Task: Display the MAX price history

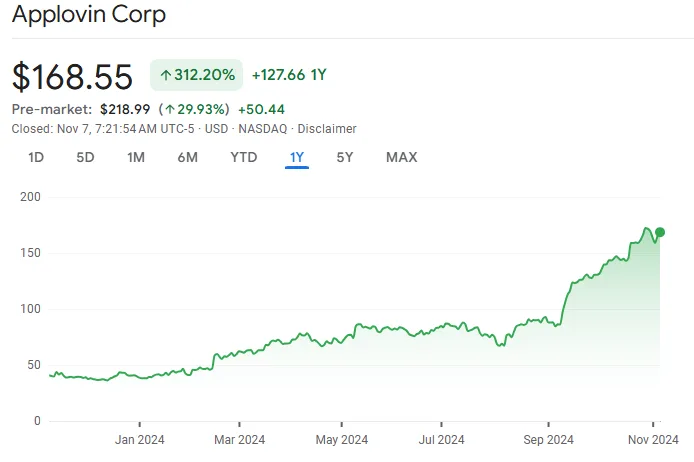Action: coord(401,157)
